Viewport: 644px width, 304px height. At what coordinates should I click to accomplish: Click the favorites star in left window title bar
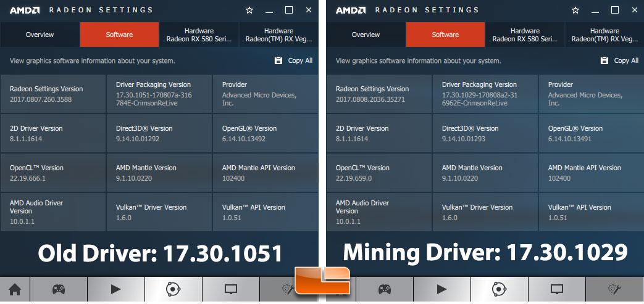[249, 10]
